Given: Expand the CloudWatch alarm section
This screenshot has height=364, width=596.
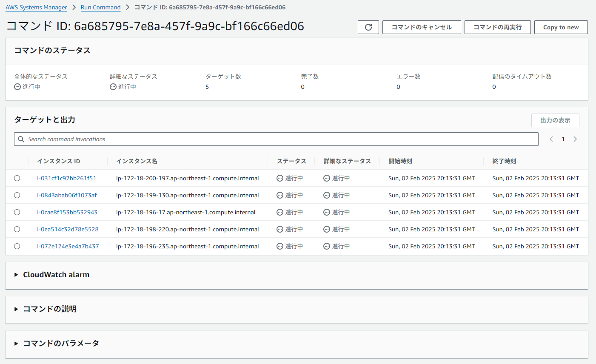Looking at the screenshot, I should pyautogui.click(x=16, y=275).
